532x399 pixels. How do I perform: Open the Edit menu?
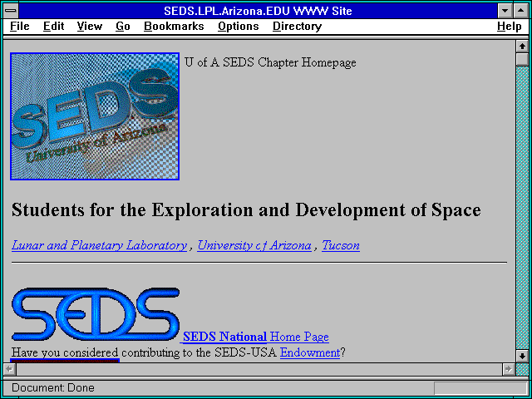(53, 26)
